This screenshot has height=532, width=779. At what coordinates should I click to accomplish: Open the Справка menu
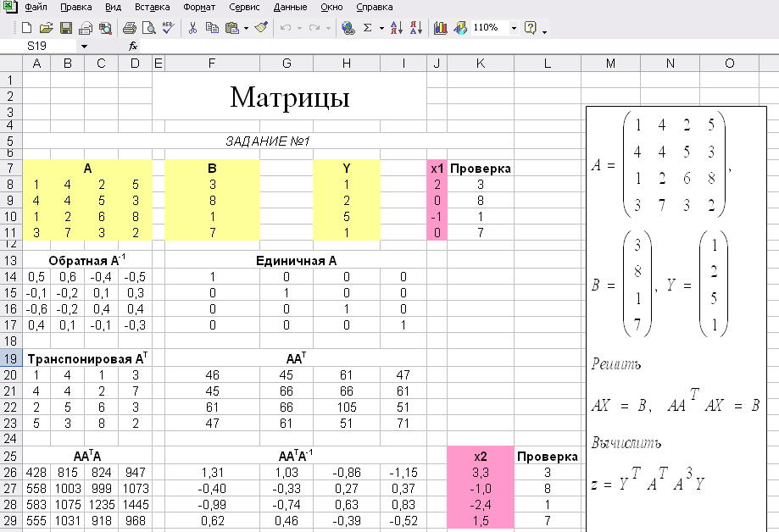[x=375, y=7]
